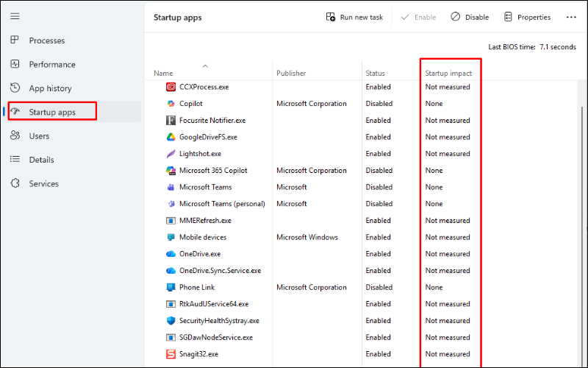Select the Startup apps tab

(52, 112)
